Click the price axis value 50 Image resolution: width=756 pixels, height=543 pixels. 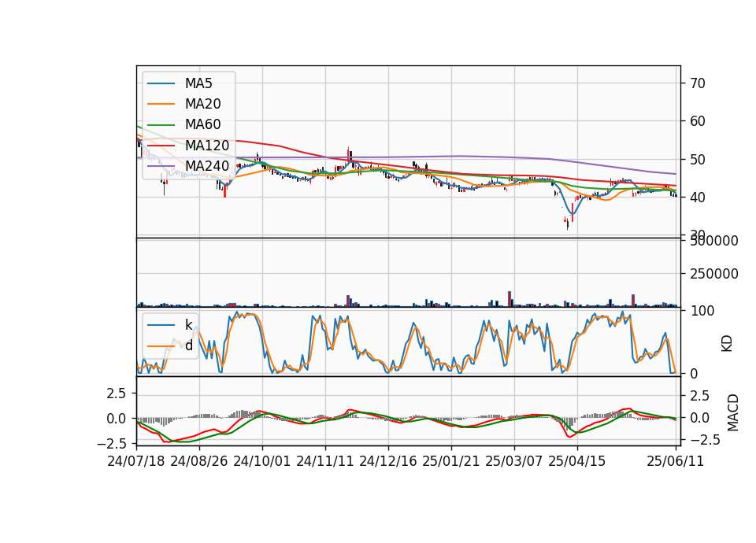pos(698,160)
